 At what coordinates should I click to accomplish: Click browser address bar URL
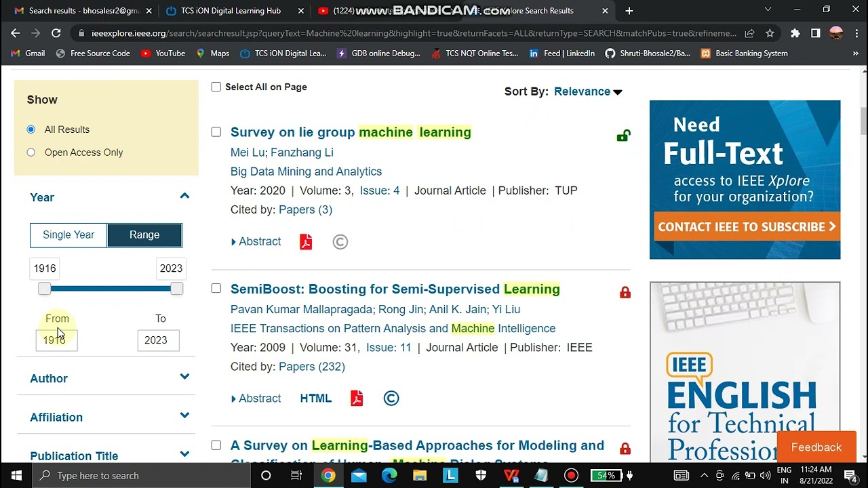point(414,33)
